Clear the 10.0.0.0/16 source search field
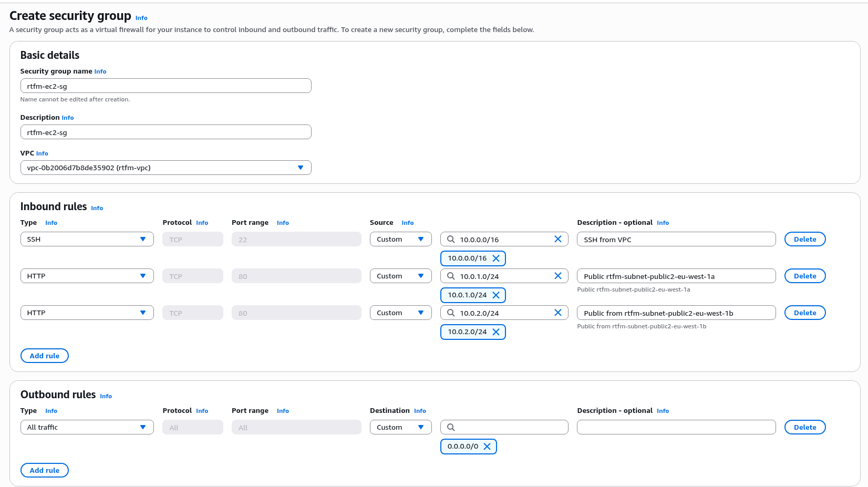The image size is (868, 487). 557,239
